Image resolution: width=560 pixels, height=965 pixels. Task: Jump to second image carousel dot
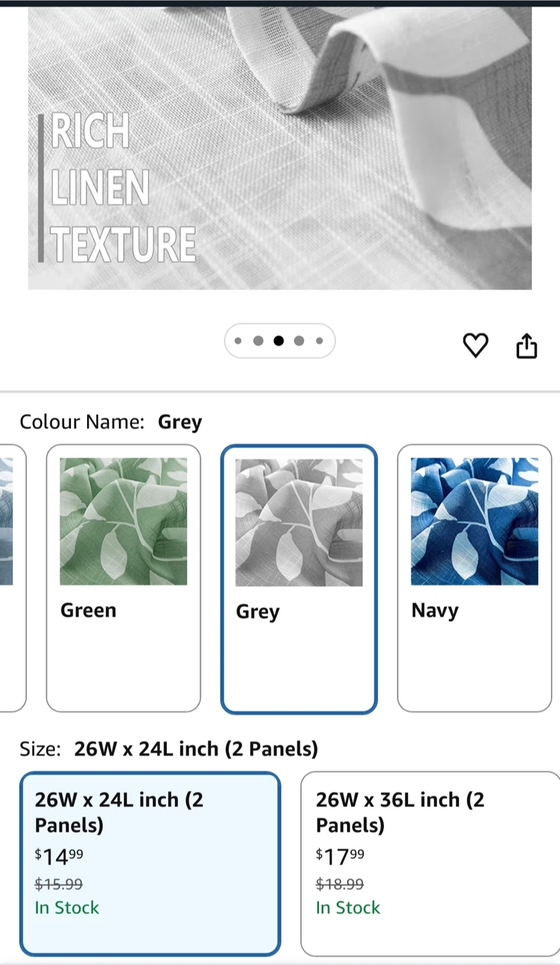(x=258, y=341)
